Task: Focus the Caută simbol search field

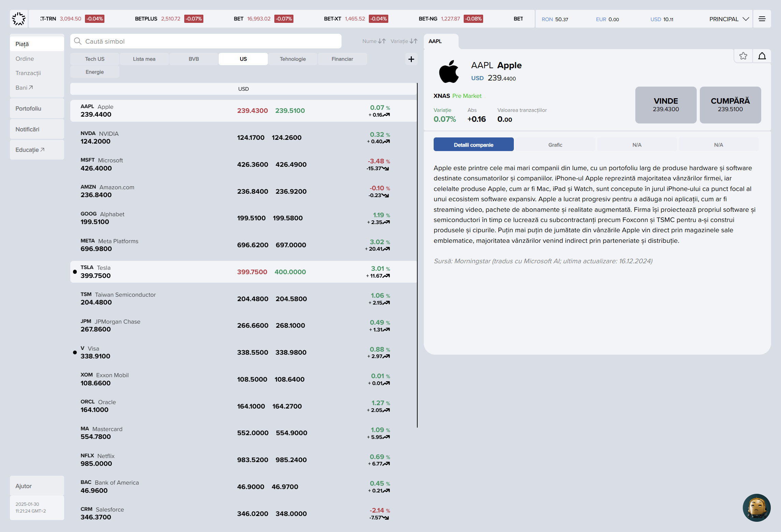Action: (x=206, y=41)
